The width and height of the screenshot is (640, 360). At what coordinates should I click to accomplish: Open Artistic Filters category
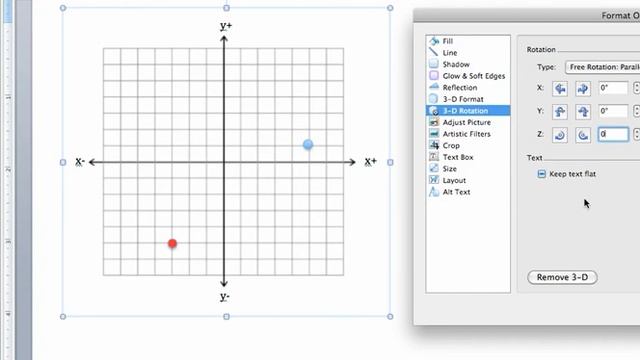468,134
